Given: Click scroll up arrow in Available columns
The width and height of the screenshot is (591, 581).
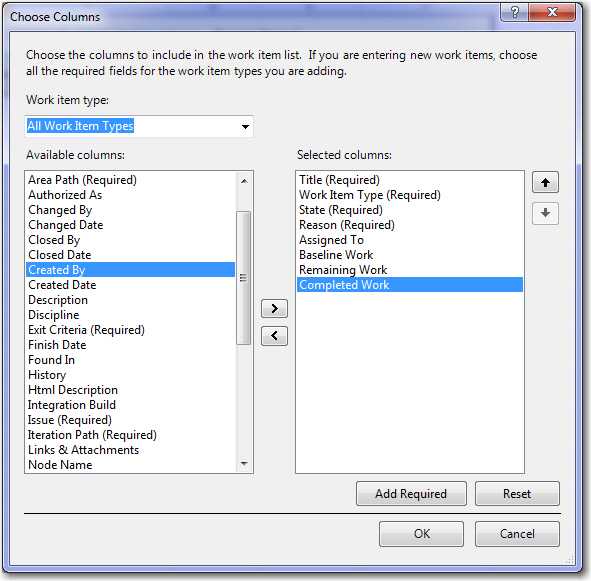Looking at the screenshot, I should (x=244, y=181).
